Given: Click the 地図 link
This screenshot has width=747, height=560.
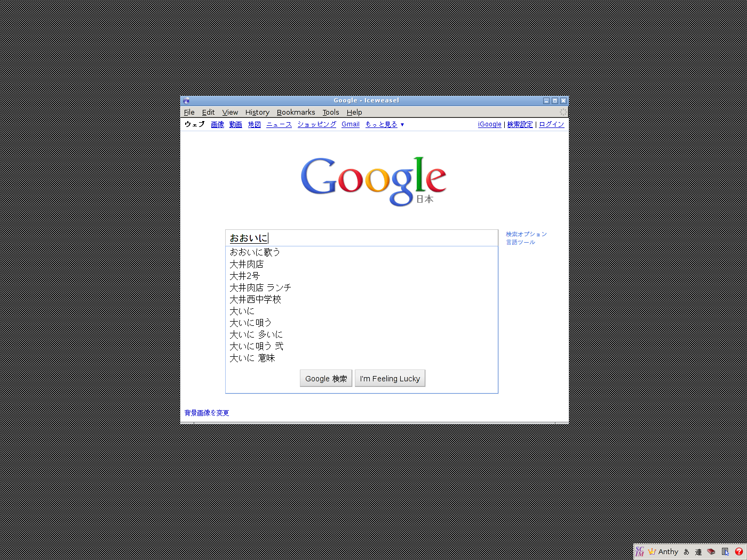Looking at the screenshot, I should coord(255,124).
